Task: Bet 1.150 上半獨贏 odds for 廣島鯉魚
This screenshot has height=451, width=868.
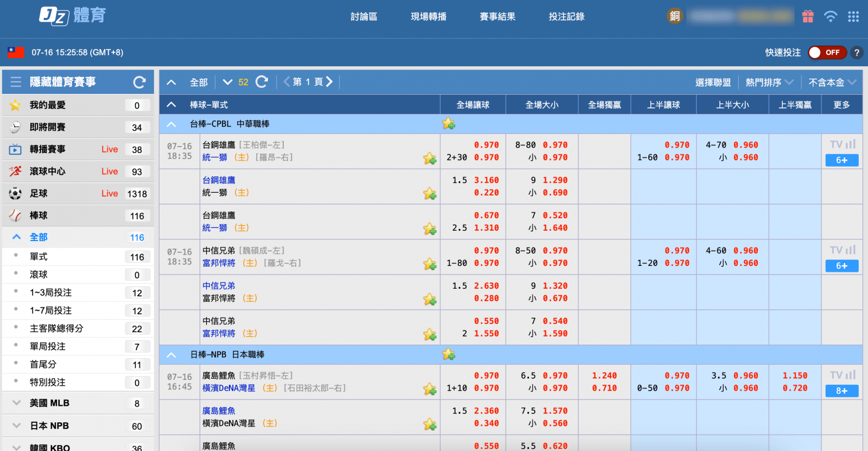Action: tap(795, 376)
